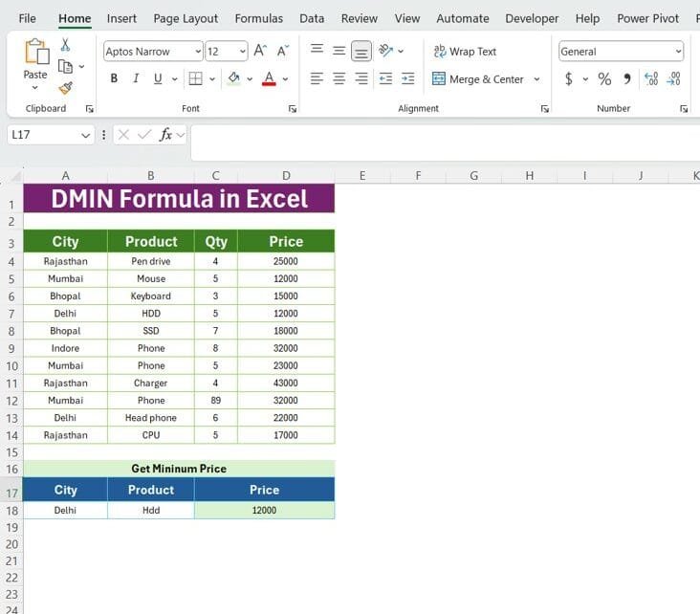Open General number format dropdown

[678, 52]
